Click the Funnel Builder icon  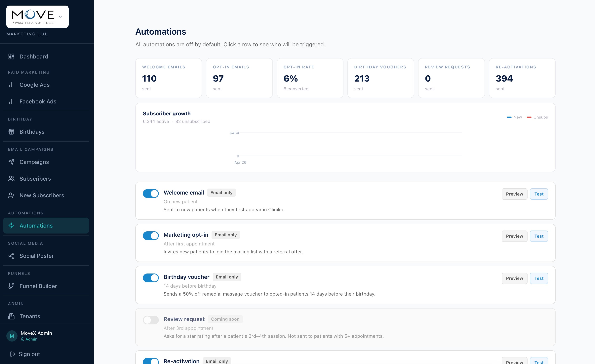tap(12, 286)
